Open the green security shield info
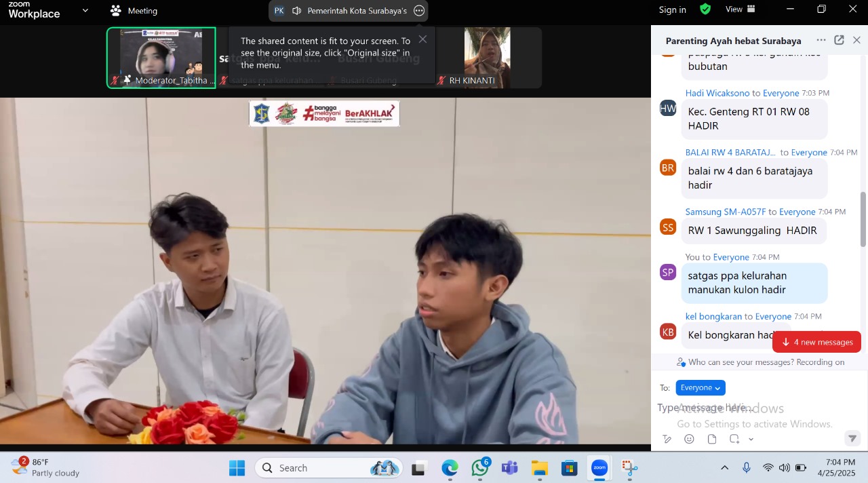Image resolution: width=868 pixels, height=483 pixels. pos(705,9)
